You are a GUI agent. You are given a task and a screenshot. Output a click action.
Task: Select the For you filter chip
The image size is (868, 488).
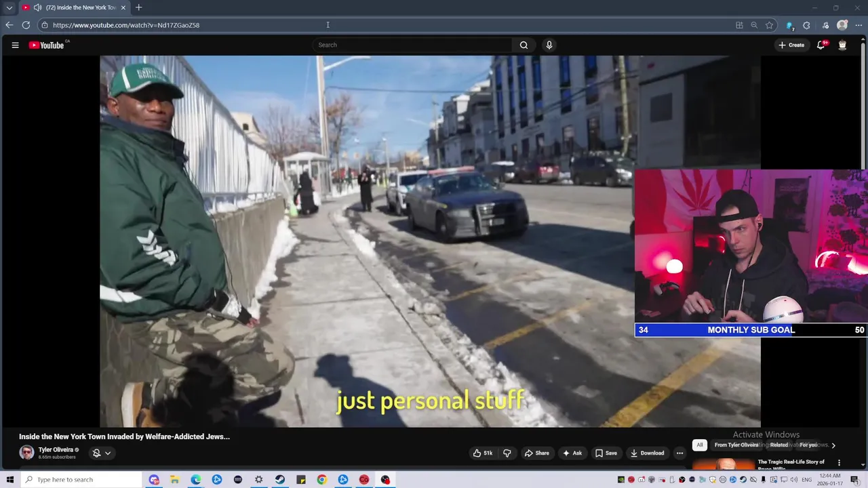808,445
